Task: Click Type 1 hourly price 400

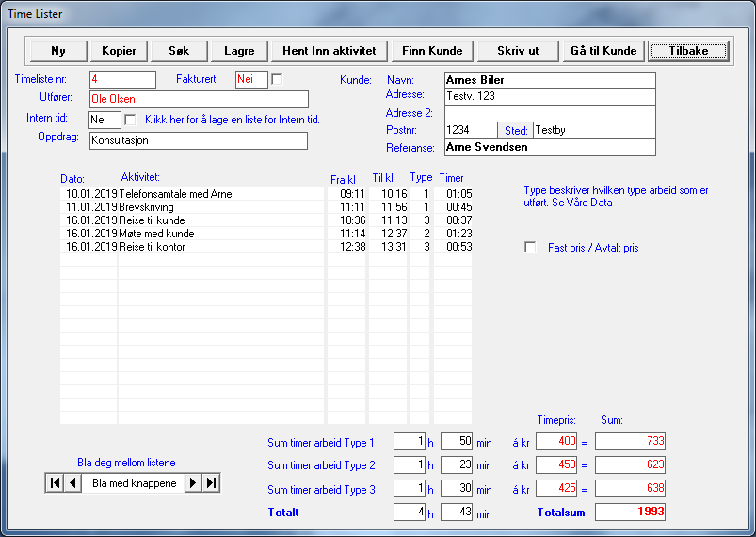Action: [556, 441]
